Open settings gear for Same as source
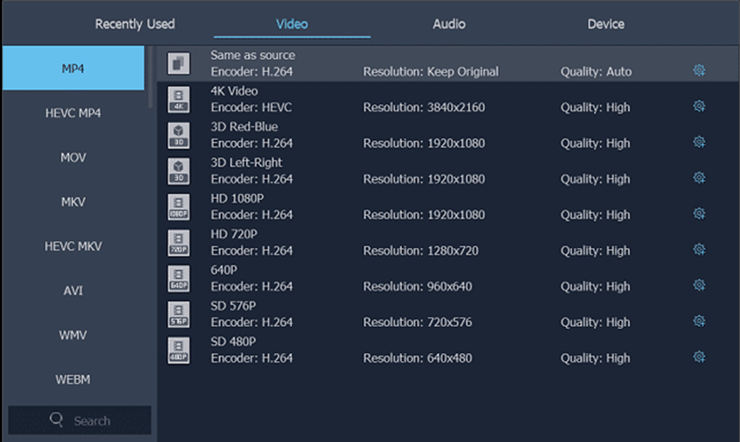Image resolution: width=740 pixels, height=442 pixels. pos(699,70)
